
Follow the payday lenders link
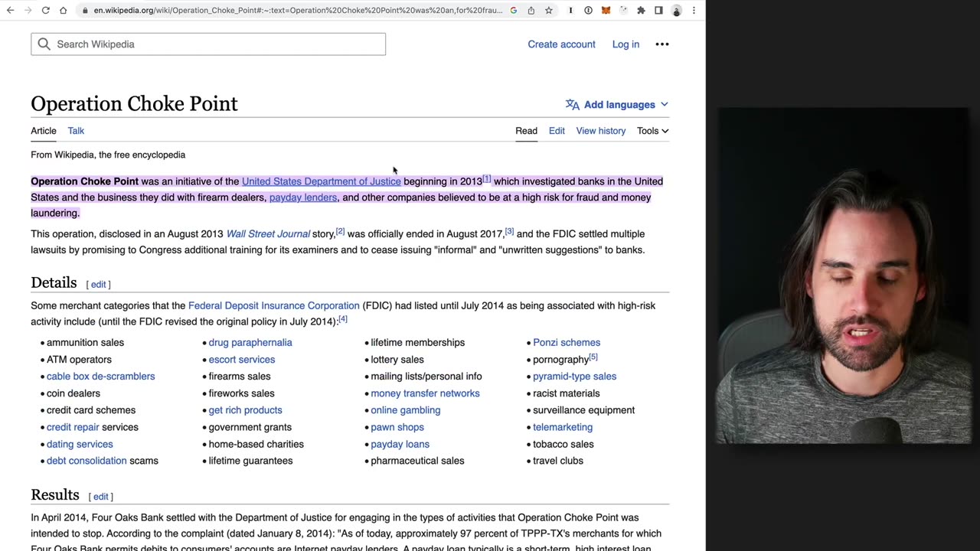point(303,197)
